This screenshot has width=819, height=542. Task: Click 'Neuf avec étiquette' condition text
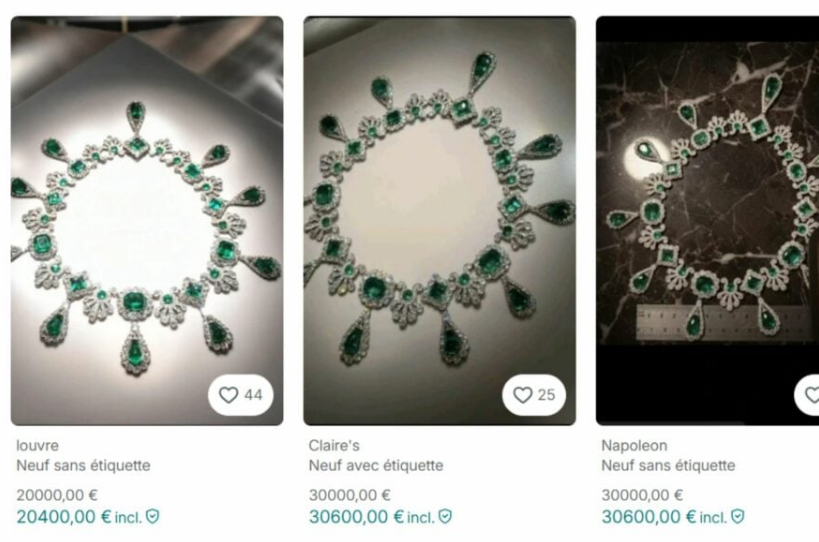(x=376, y=465)
